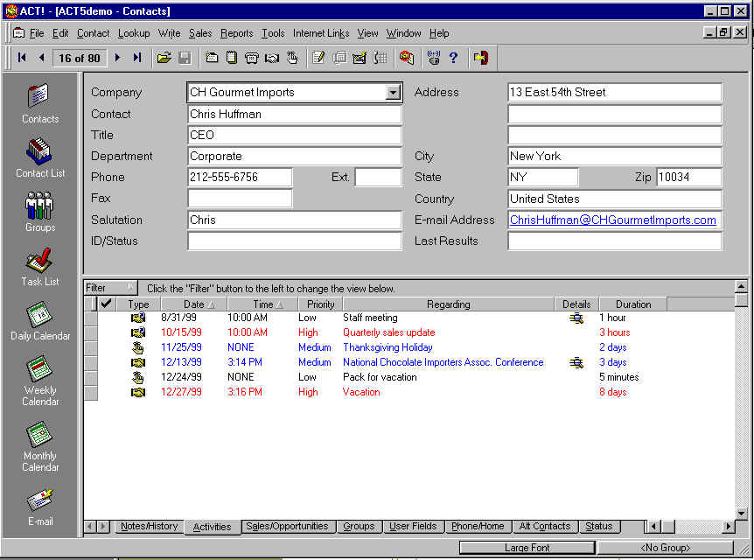Click the <No Group> button
Image resolution: width=754 pixels, height=560 pixels.
(665, 548)
